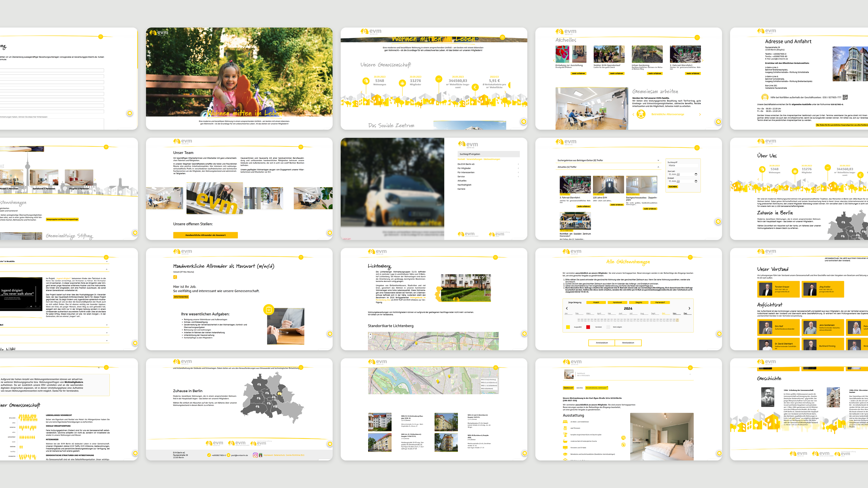The height and width of the screenshot is (488, 868).
Task: Open Handwerkliche Allrounder als Hauswart job button
Action: click(x=205, y=235)
